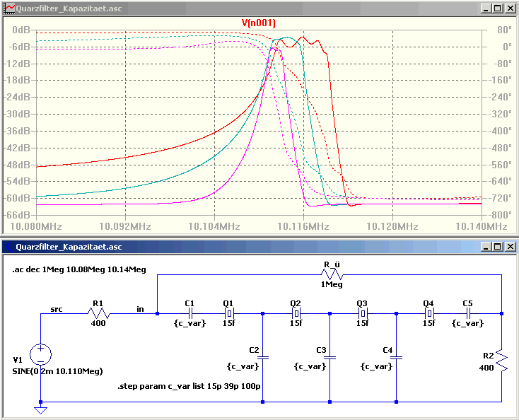Click the 15f value under Q4

(429, 323)
